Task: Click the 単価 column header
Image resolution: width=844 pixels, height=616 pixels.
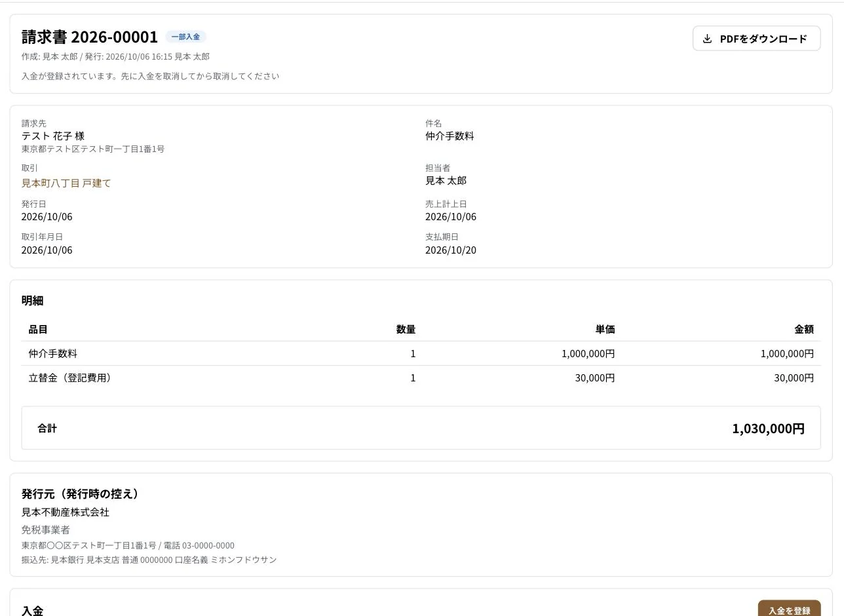Action: 605,329
